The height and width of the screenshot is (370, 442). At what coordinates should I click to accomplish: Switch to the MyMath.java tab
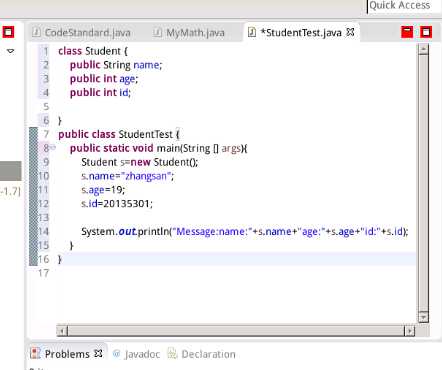pyautogui.click(x=189, y=33)
